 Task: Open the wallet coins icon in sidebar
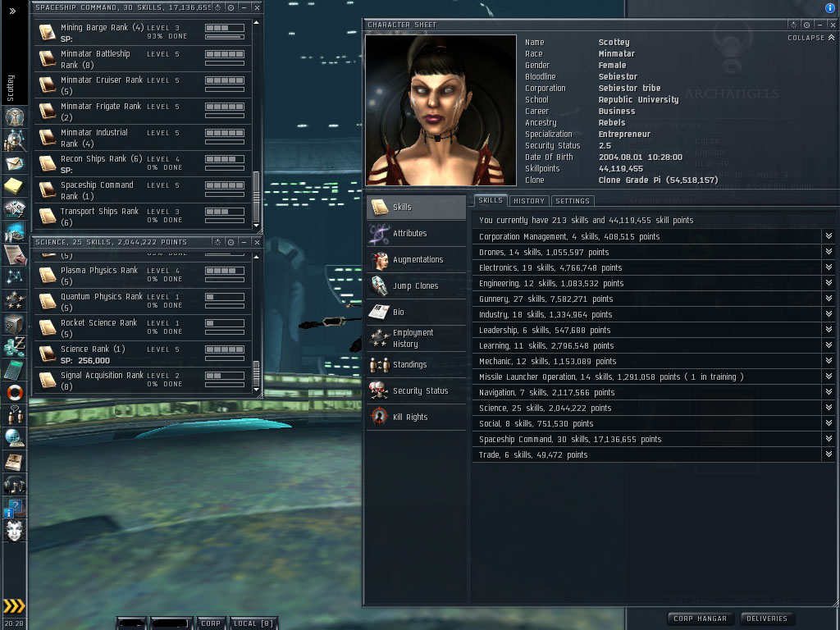coord(15,347)
